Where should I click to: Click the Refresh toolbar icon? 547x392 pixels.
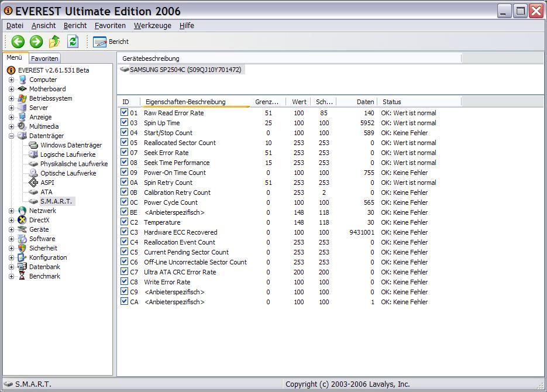(x=73, y=42)
